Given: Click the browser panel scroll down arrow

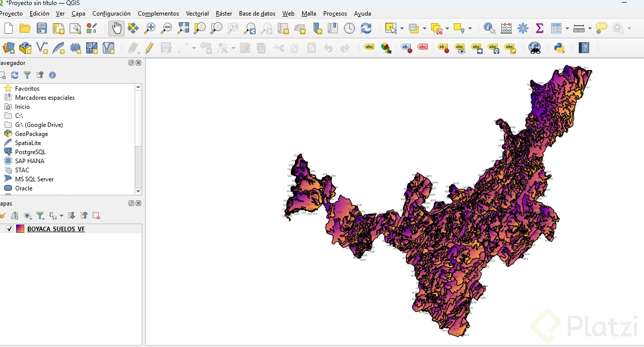Looking at the screenshot, I should [138, 191].
